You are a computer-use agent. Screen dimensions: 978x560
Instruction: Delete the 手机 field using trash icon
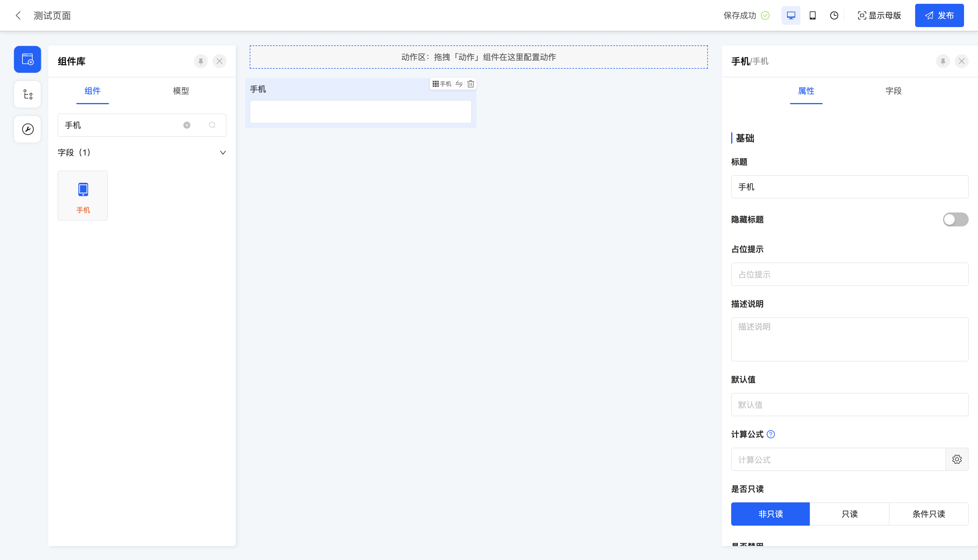pyautogui.click(x=471, y=84)
